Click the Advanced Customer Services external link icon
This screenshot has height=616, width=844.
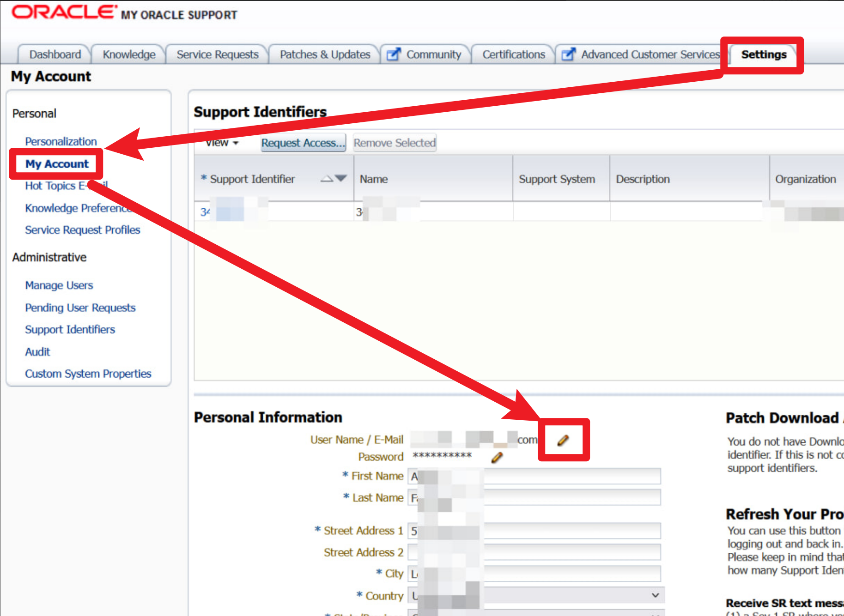point(568,54)
